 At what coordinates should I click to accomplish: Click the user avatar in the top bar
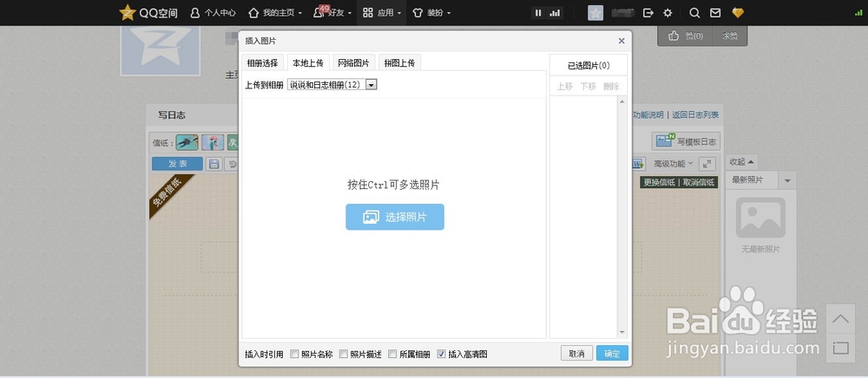pos(595,13)
